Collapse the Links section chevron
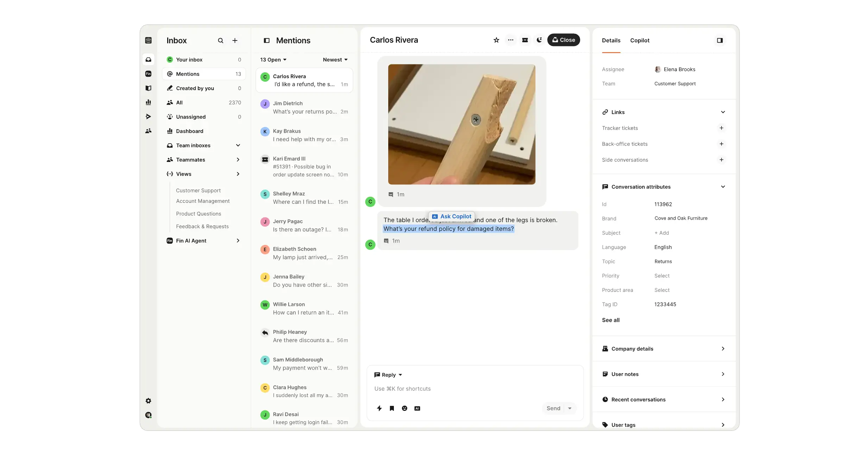 tap(723, 112)
